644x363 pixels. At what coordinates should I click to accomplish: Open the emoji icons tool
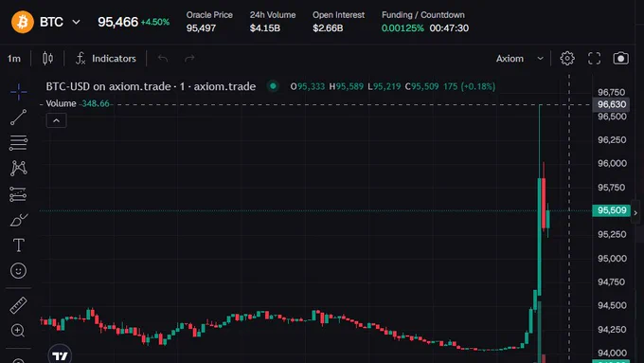18,270
